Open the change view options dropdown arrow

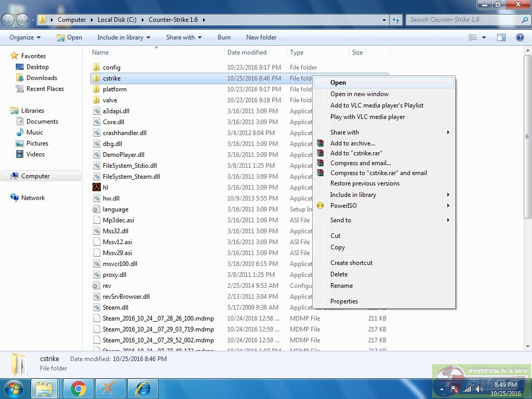click(484, 37)
